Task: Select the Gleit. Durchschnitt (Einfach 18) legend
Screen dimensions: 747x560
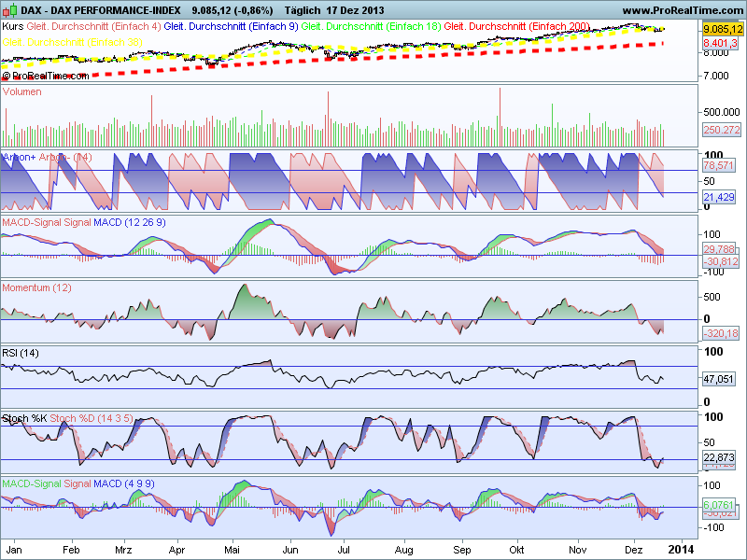Action: 371,26
